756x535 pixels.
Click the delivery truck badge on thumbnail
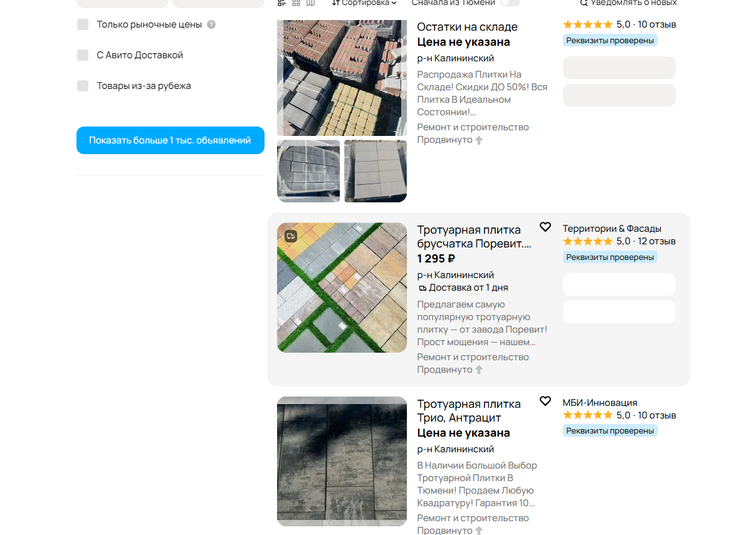coord(290,236)
